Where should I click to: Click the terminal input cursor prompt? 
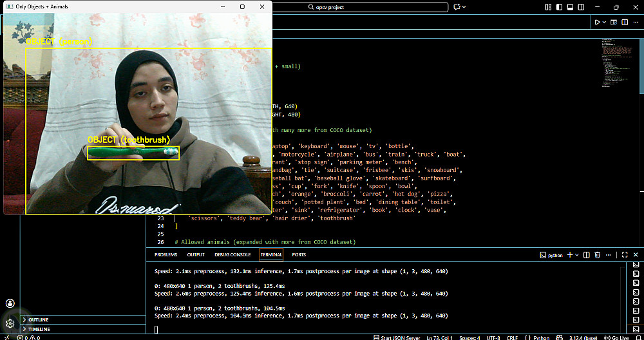tap(156, 329)
